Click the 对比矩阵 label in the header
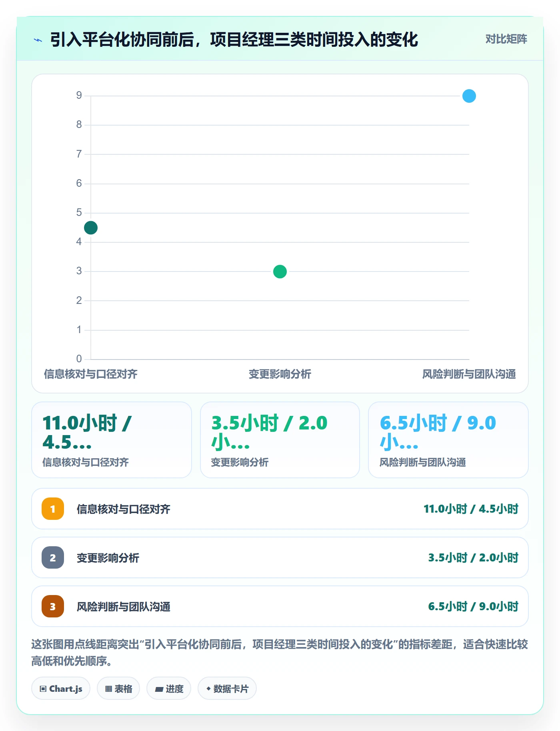 click(x=506, y=39)
